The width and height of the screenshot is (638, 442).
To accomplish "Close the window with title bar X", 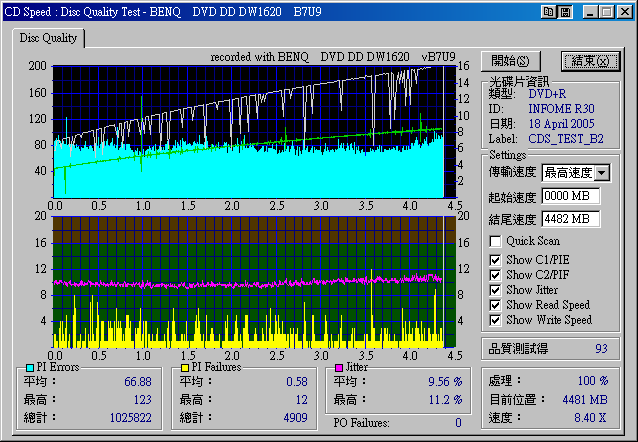I will click(x=623, y=11).
